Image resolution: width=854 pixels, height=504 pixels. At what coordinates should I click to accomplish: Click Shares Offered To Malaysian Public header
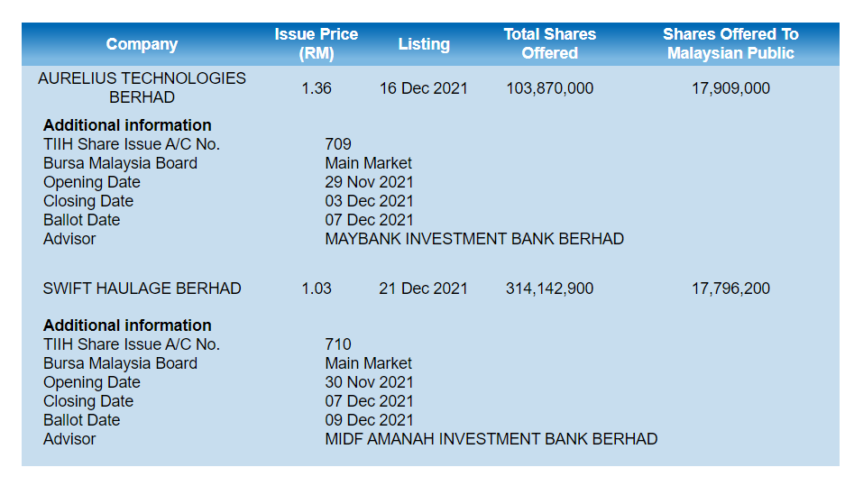click(x=730, y=44)
